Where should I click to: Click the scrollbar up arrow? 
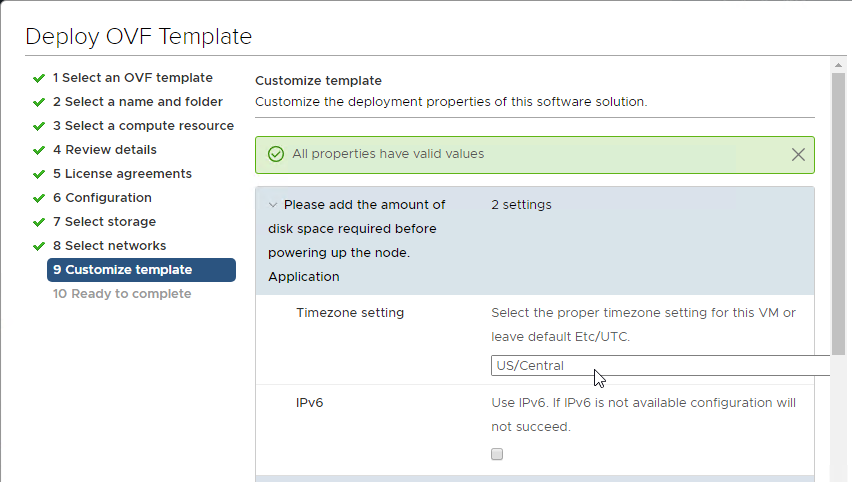point(838,65)
